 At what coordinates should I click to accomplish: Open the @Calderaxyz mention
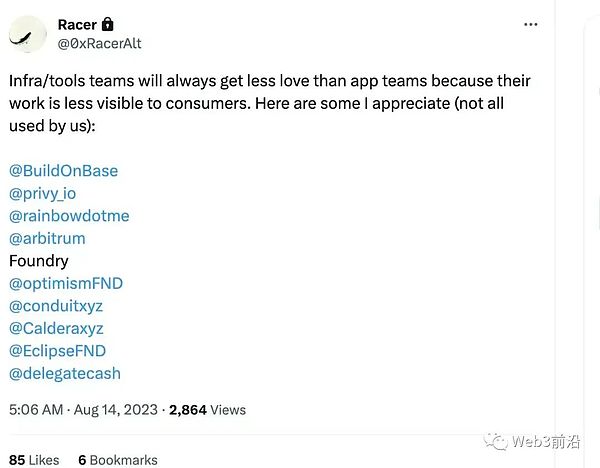(56, 328)
